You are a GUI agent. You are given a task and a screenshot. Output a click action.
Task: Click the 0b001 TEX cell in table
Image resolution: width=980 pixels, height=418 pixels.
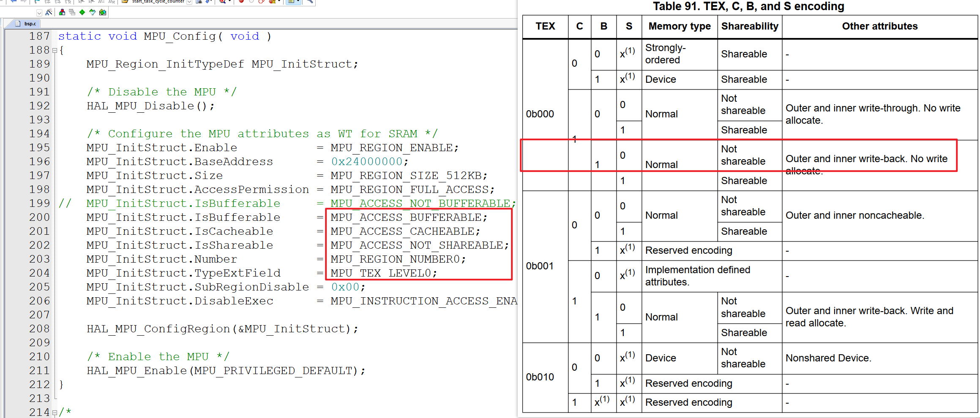[x=540, y=266]
